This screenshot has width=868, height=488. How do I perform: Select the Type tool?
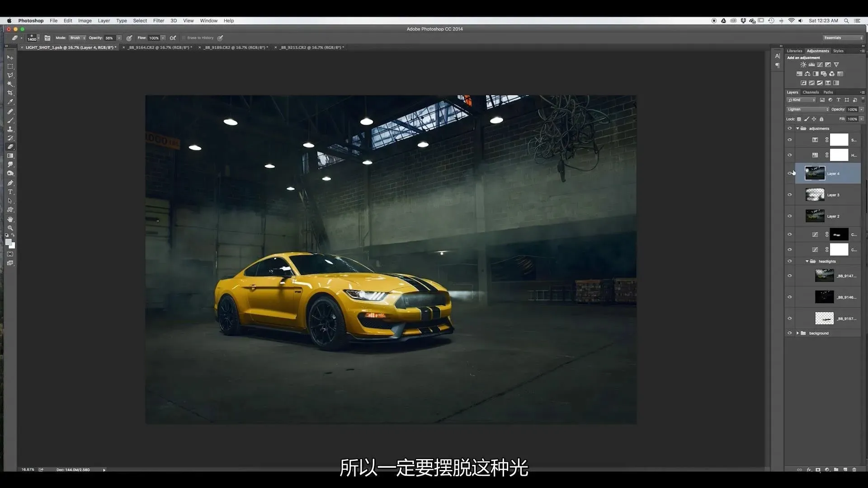[10, 192]
